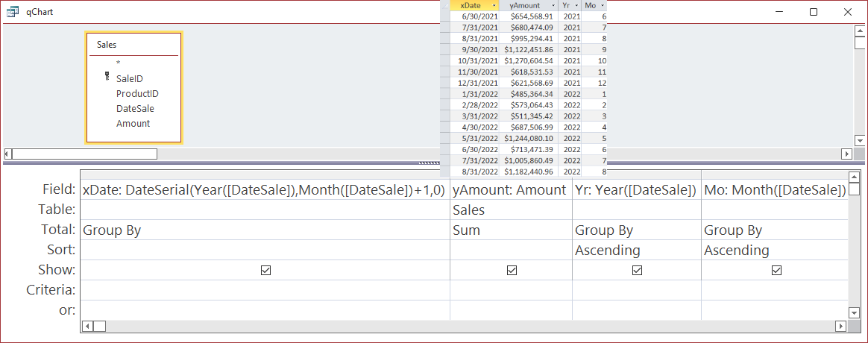Select SaleID field in Sales table
868x343 pixels.
[130, 79]
